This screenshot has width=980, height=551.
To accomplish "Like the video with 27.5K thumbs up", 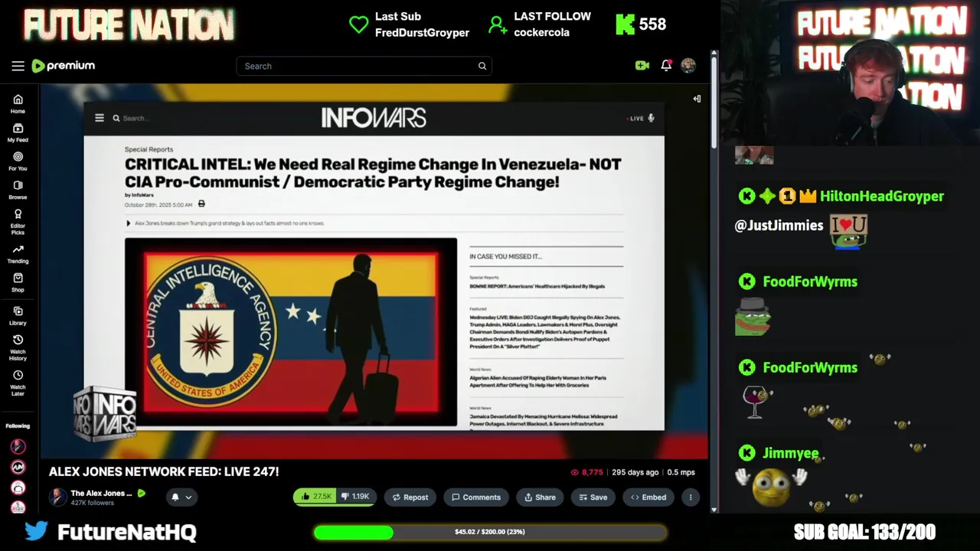I will tap(315, 497).
